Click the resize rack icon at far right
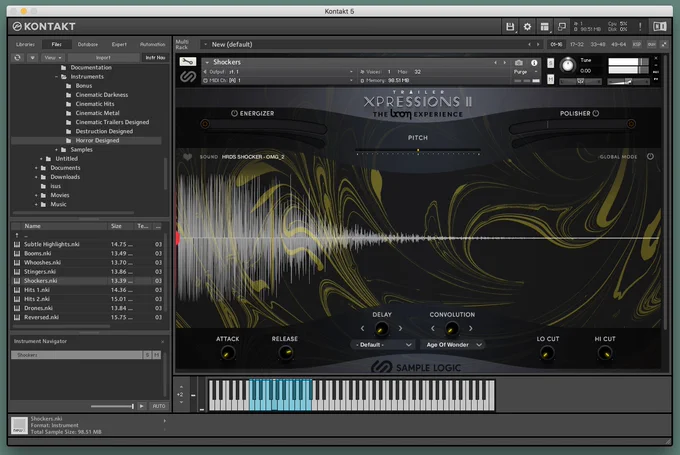 tap(664, 44)
